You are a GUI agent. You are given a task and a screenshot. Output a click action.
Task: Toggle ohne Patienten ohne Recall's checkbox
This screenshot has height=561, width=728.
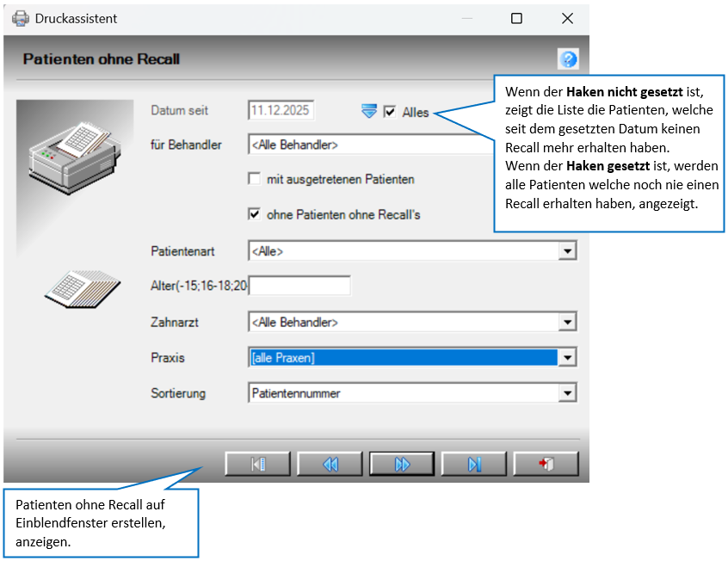(254, 214)
